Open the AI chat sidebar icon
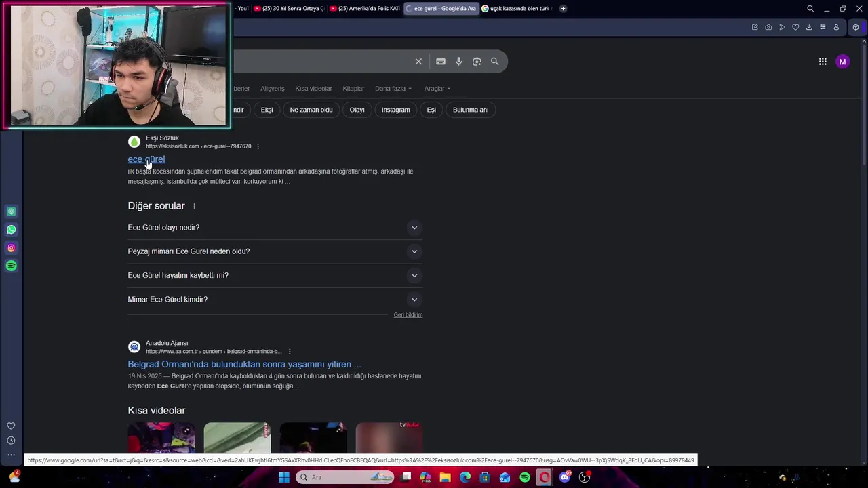The width and height of the screenshot is (868, 488). 11,211
